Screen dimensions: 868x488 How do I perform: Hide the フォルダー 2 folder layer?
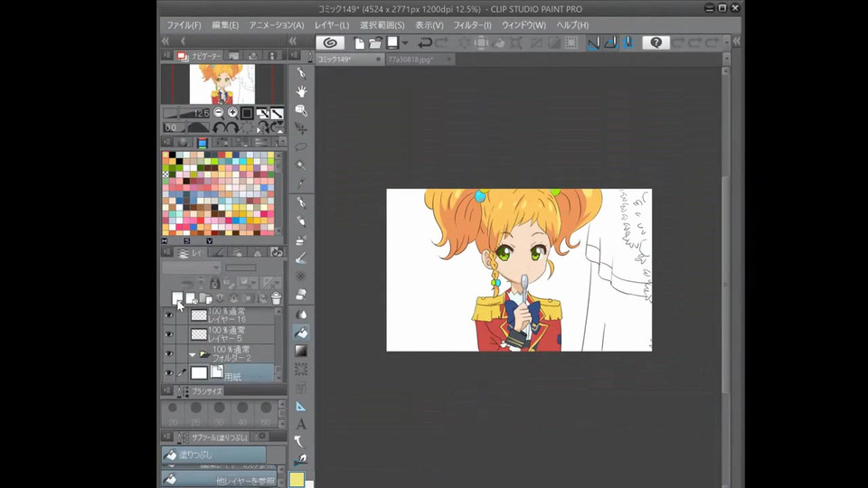point(168,353)
